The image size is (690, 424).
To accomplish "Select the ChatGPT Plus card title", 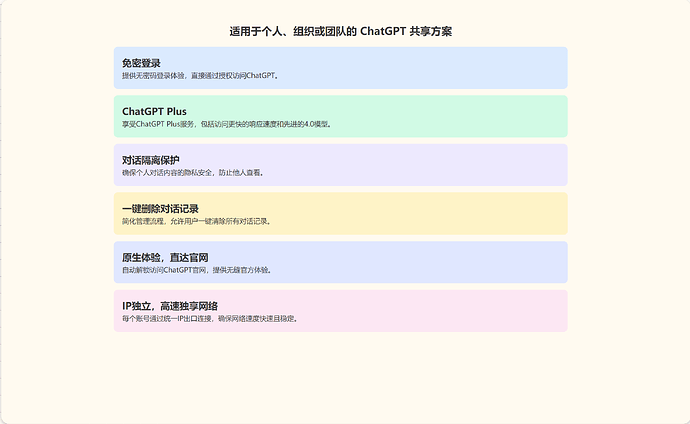I will (154, 111).
